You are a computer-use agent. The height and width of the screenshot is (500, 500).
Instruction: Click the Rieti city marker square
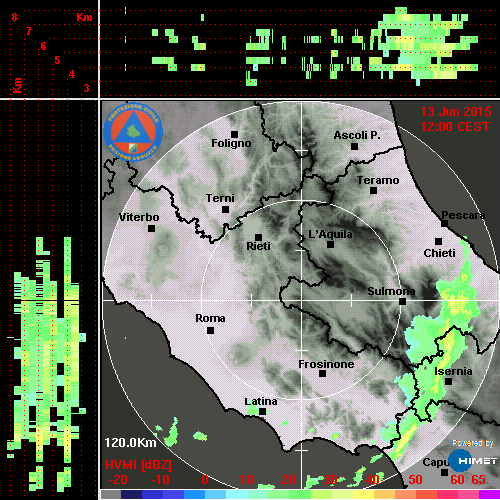click(258, 237)
